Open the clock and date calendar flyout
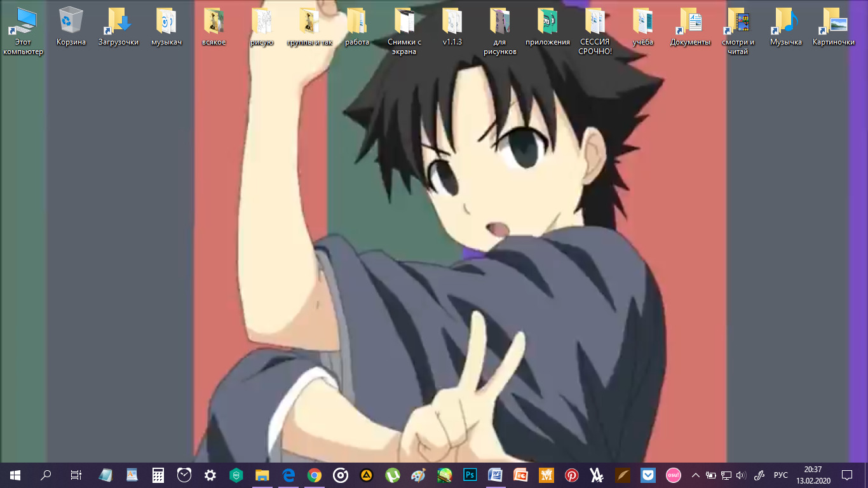The width and height of the screenshot is (868, 488). pos(813,475)
